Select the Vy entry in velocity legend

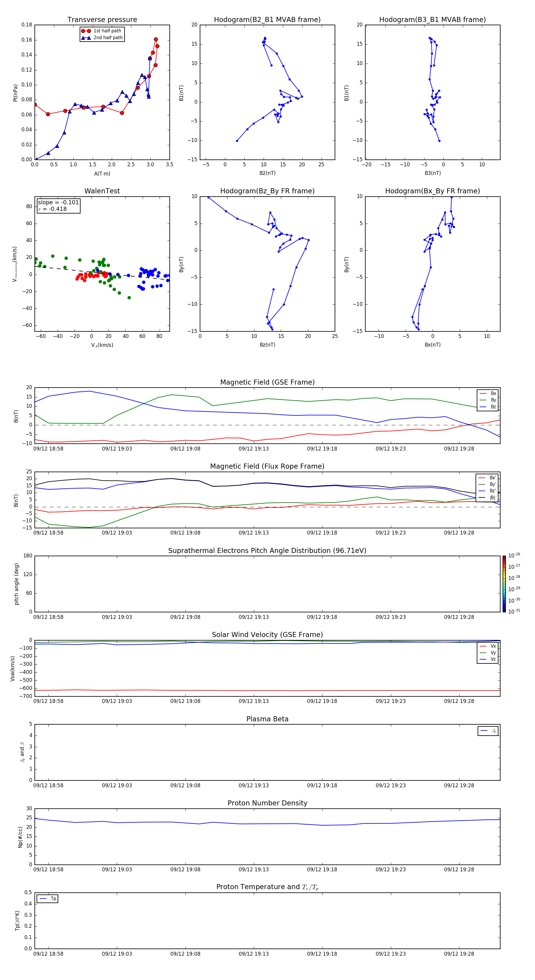(488, 652)
